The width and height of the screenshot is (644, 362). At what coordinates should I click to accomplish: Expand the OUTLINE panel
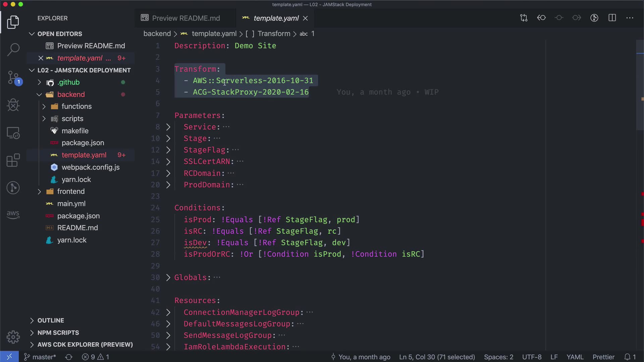(50, 320)
